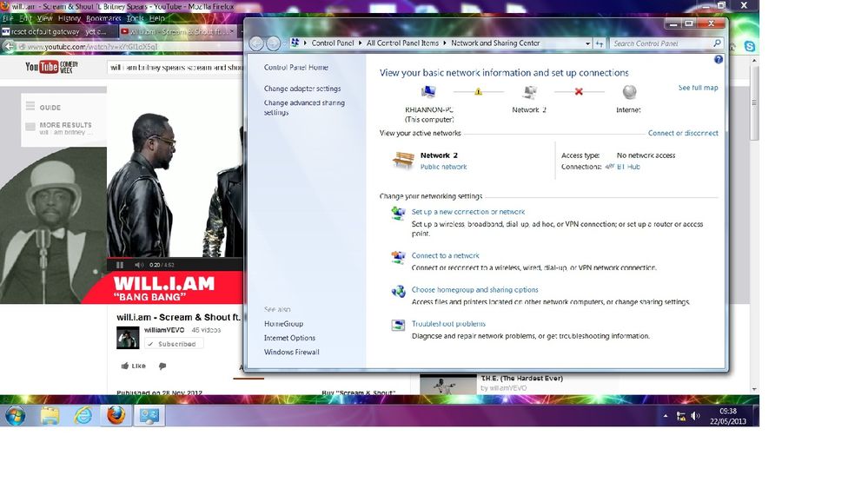This screenshot has height=488, width=868.
Task: Expand the Control Panel breadcrumb arrow
Action: coord(359,43)
